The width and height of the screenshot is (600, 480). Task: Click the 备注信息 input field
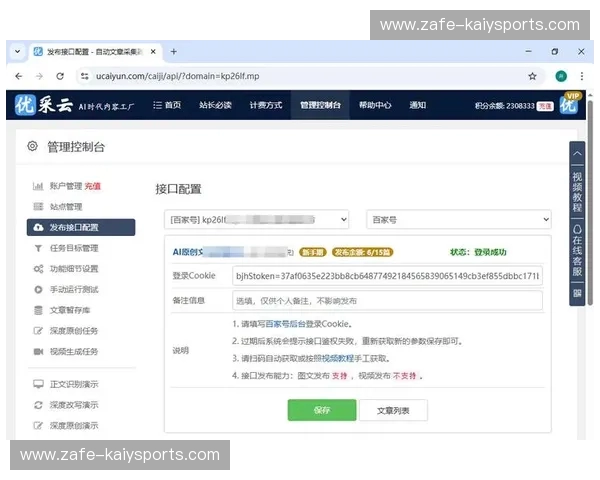387,300
